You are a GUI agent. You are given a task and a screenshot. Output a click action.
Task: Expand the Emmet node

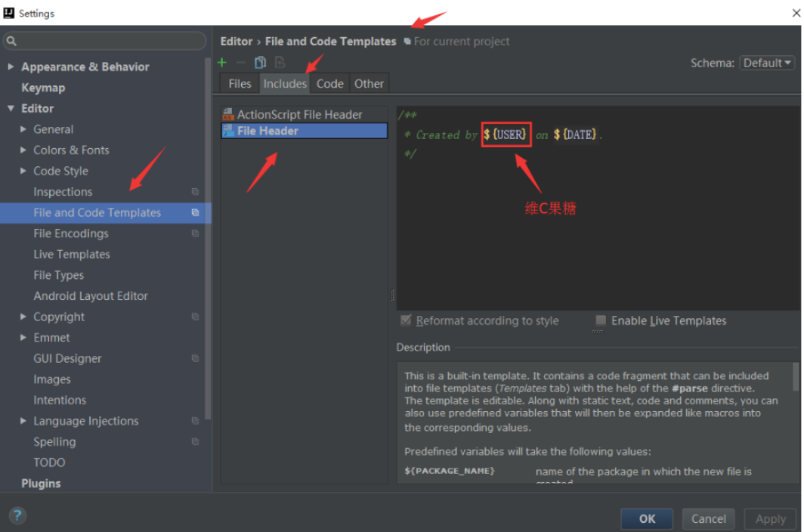pyautogui.click(x=23, y=338)
